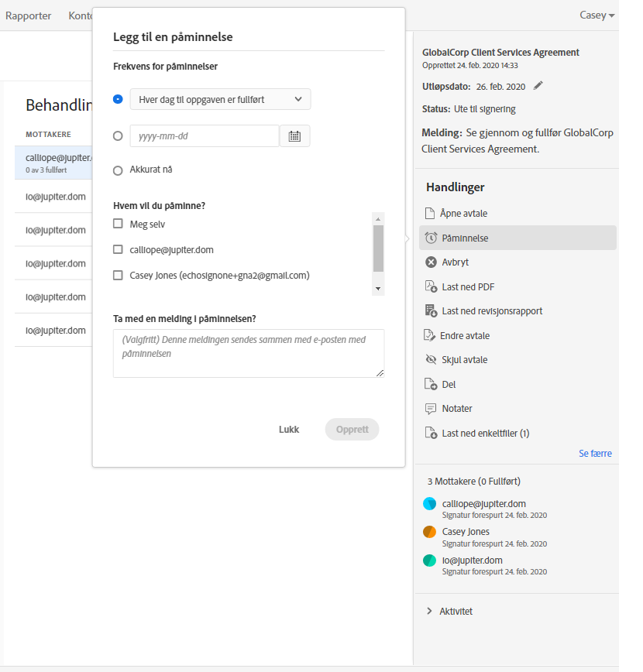This screenshot has height=672, width=643.
Task: Click the Last ned revisjonsrapport icon
Action: tap(431, 311)
